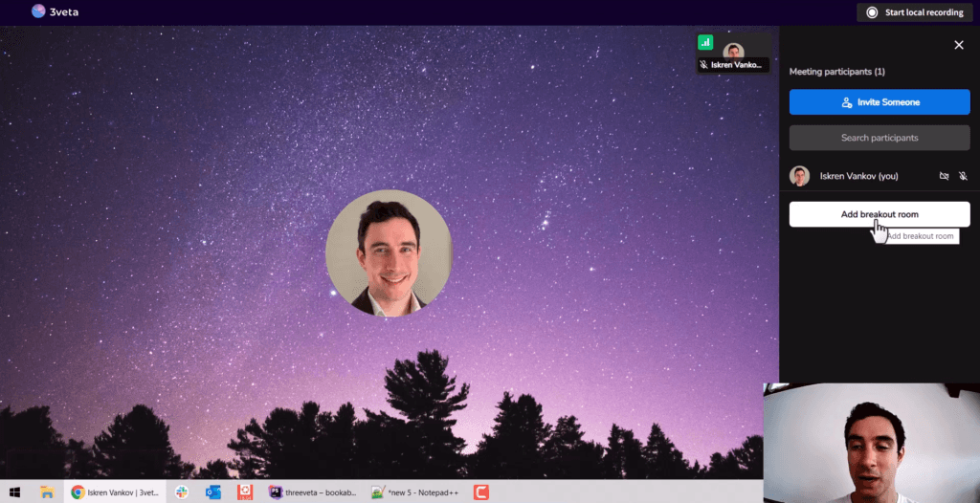Switch to Chrome Iskren Vankov taskbar item
This screenshot has height=503, width=980.
[115, 492]
